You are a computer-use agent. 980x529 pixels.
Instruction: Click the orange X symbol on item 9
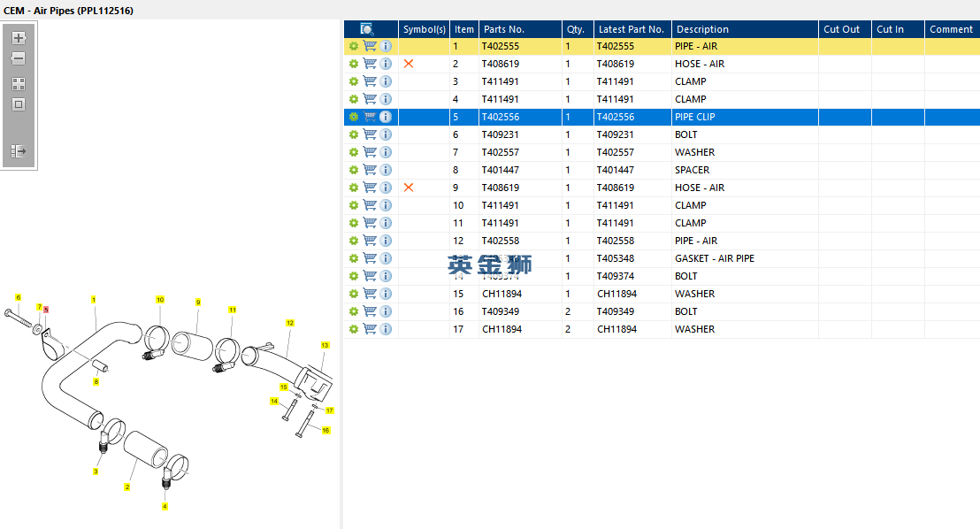pyautogui.click(x=409, y=188)
